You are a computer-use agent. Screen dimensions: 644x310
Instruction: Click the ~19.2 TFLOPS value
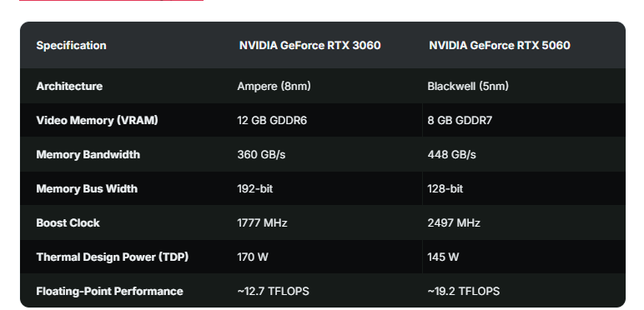point(463,292)
